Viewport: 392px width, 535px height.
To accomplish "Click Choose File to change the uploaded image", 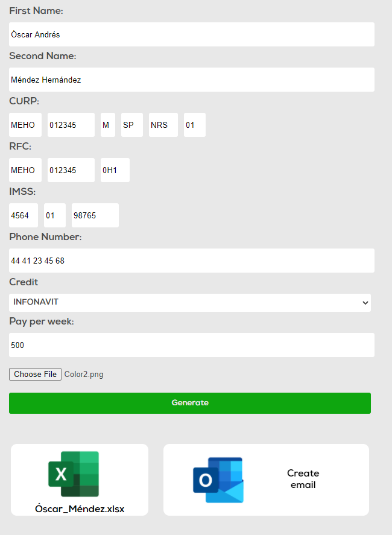I will click(x=35, y=374).
